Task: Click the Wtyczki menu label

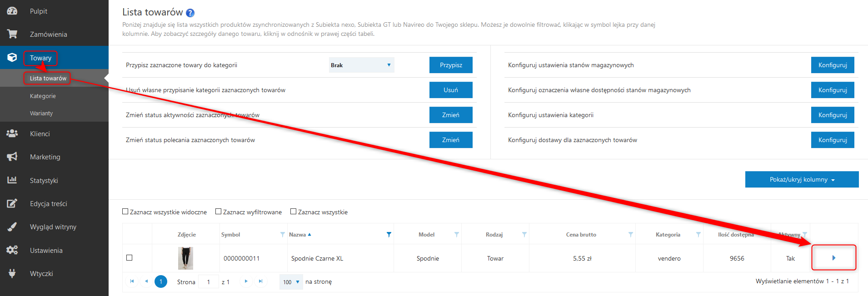Action: pos(41,274)
